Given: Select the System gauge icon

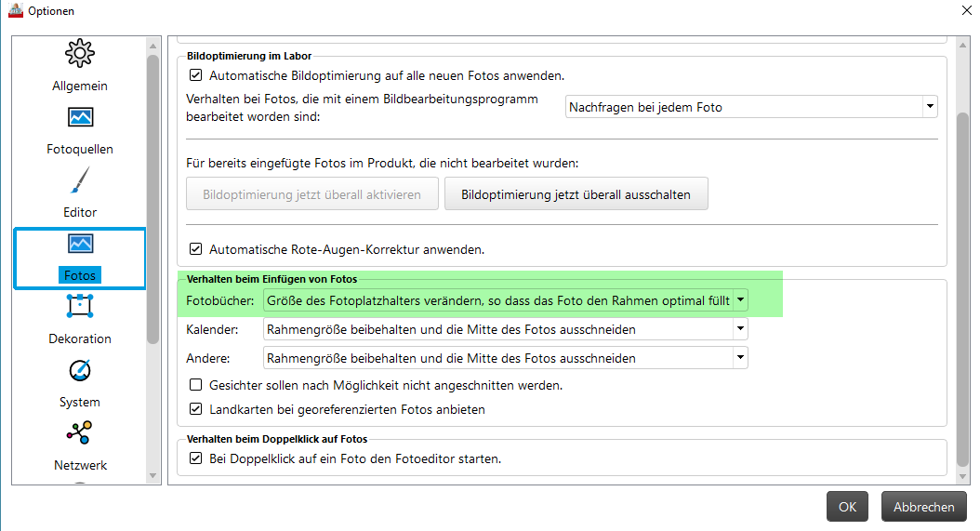Looking at the screenshot, I should [80, 370].
